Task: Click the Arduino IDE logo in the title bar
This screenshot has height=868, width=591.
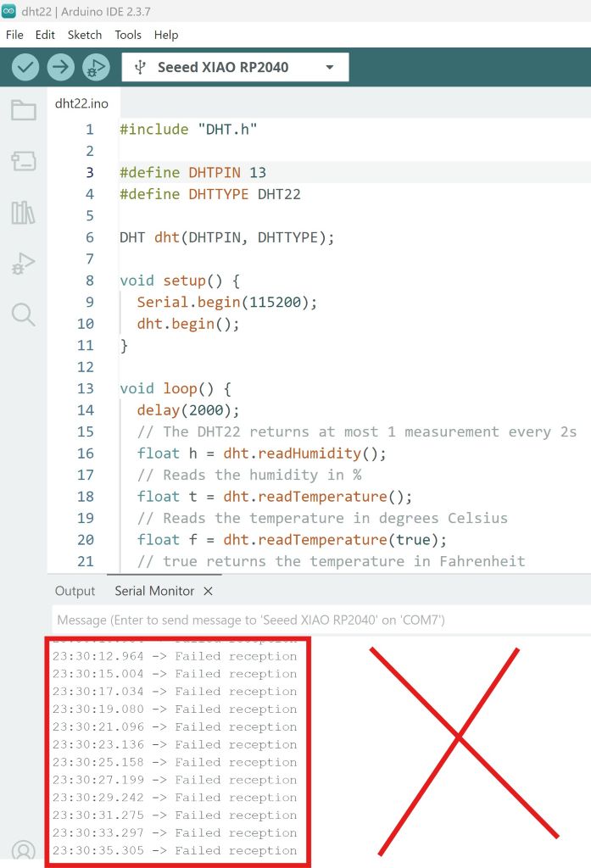Action: [x=8, y=11]
